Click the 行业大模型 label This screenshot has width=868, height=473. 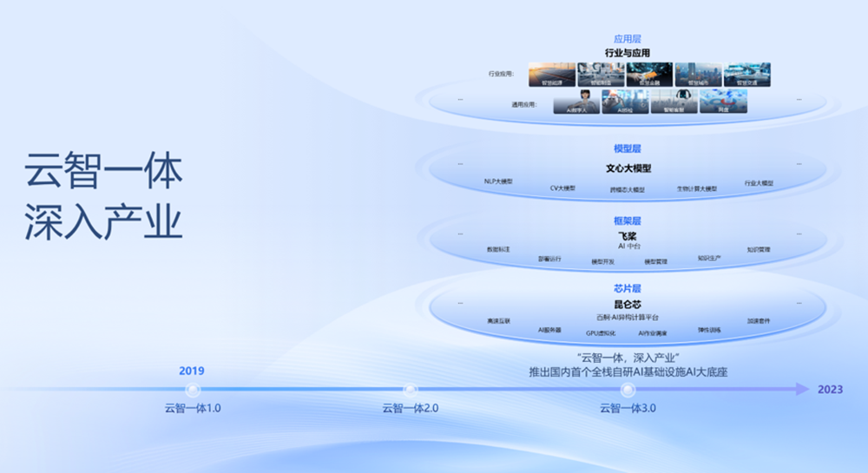(x=759, y=183)
